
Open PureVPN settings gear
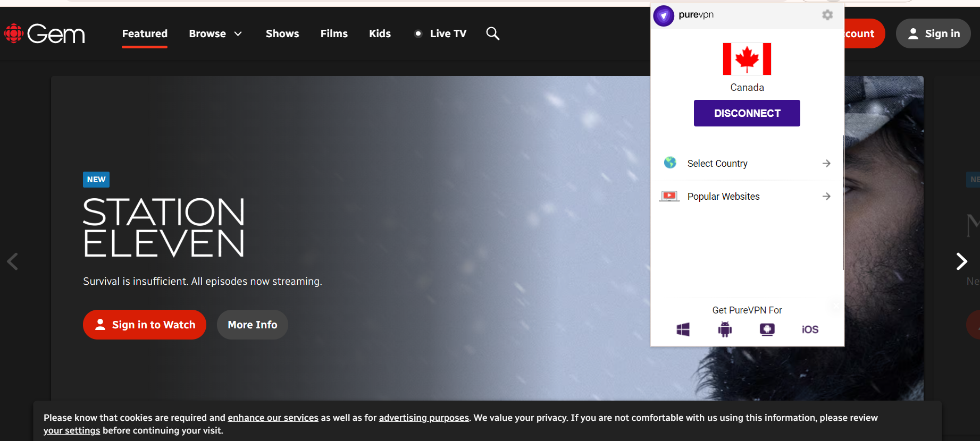(x=827, y=15)
